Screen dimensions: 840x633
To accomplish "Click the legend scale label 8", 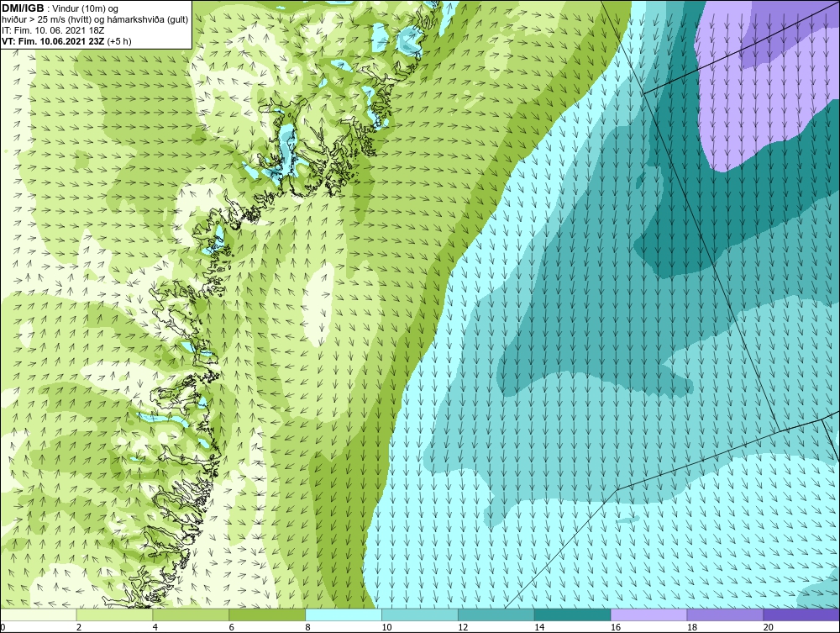I will [308, 627].
